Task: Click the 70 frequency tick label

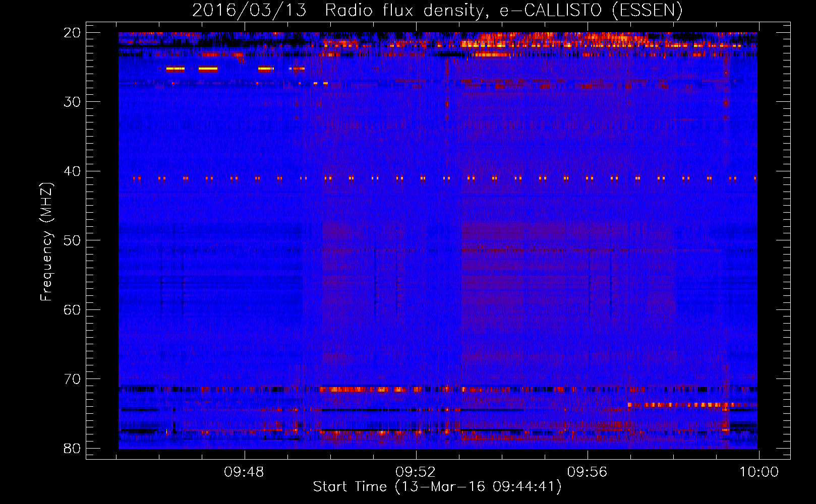Action: (x=73, y=379)
